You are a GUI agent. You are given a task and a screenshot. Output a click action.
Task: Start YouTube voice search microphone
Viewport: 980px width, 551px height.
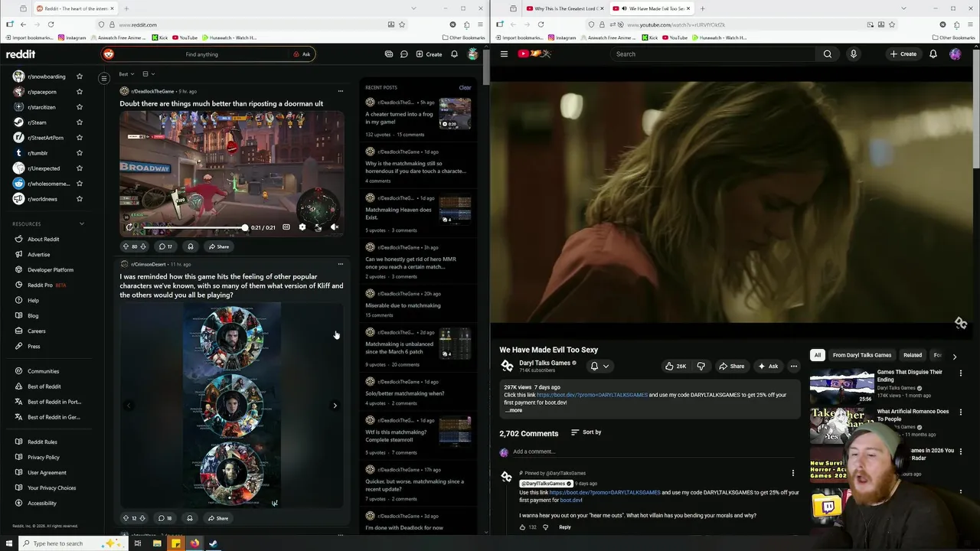(853, 54)
